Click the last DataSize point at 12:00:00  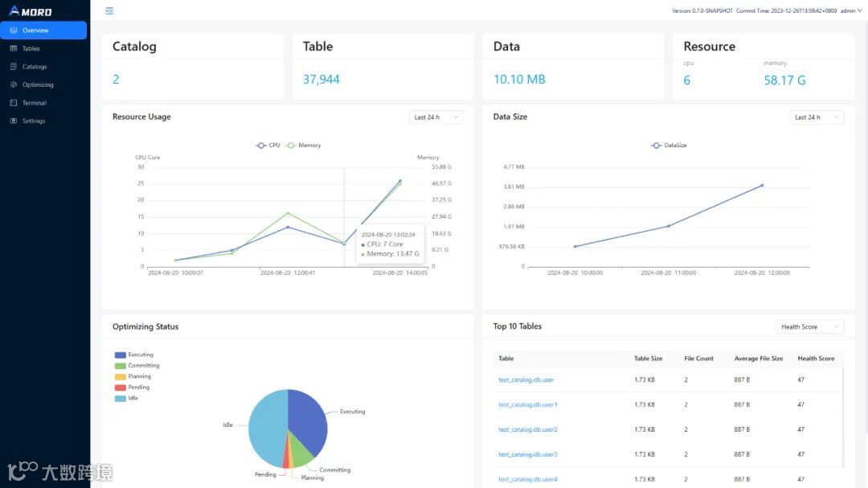click(762, 186)
